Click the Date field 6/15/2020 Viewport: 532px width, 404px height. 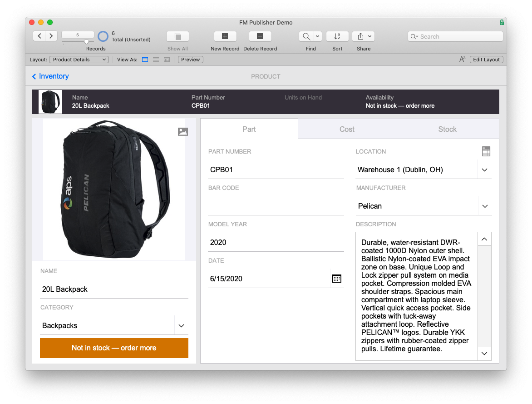pos(269,279)
